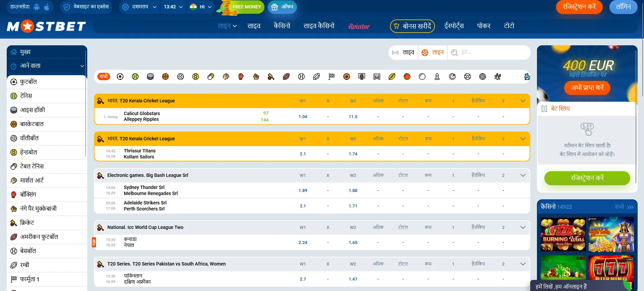644x291 pixels.
Task: Switch to लाइन mode in the search bar
Action: [x=433, y=53]
